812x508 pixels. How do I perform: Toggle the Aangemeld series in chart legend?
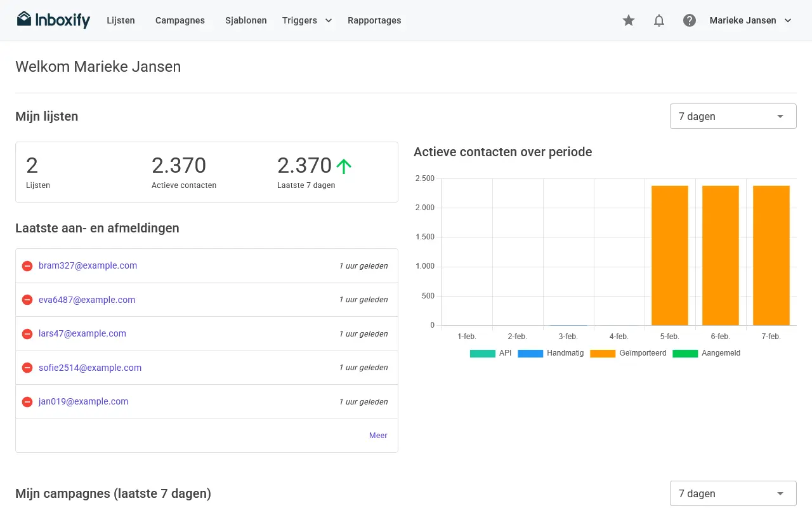click(706, 353)
